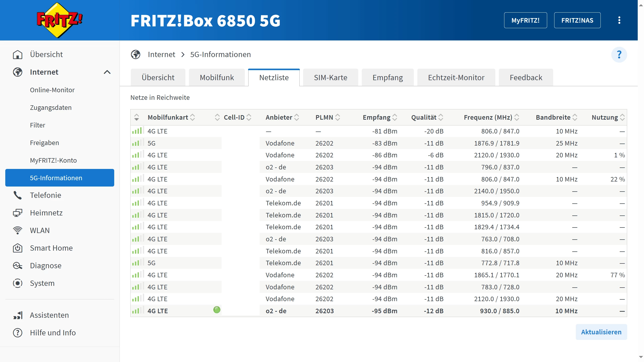Image resolution: width=644 pixels, height=362 pixels.
Task: Click the blue question mark help icon
Action: click(x=619, y=55)
